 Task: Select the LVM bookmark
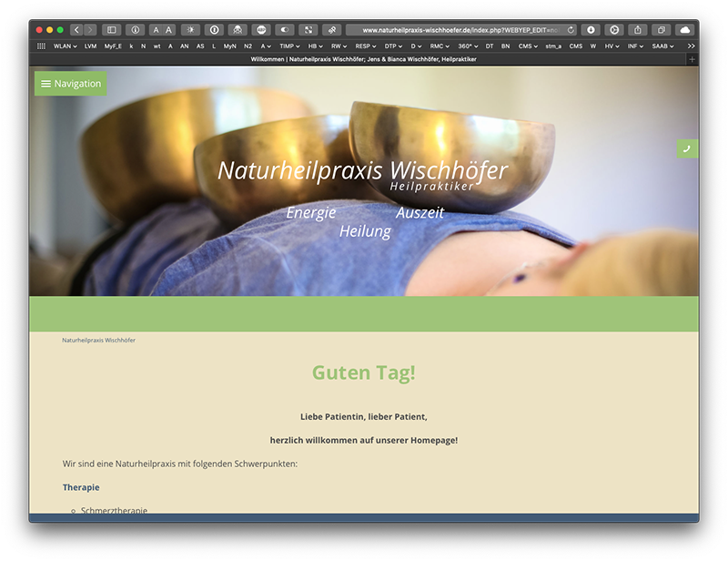point(91,46)
